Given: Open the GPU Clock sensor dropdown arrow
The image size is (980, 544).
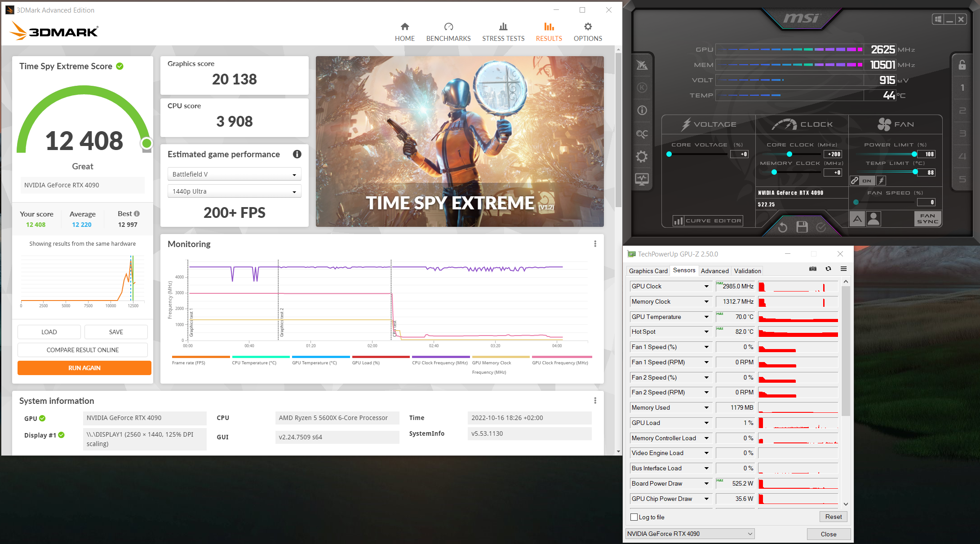Looking at the screenshot, I should [706, 287].
